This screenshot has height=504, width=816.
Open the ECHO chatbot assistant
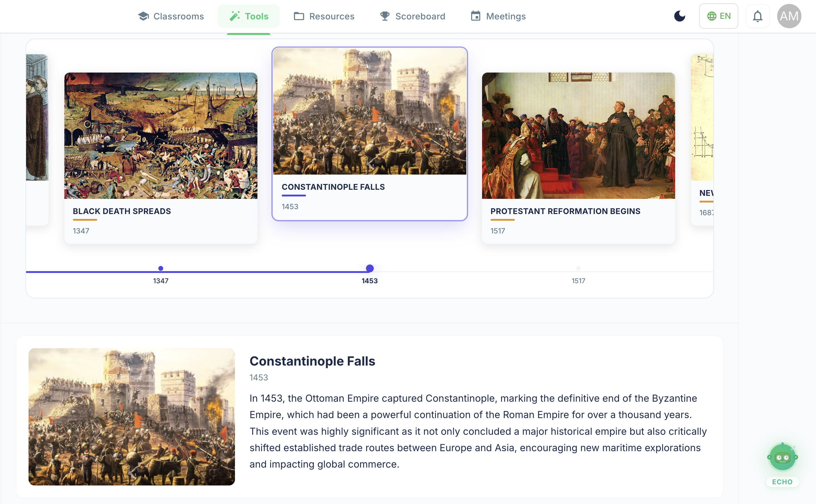pos(782,457)
